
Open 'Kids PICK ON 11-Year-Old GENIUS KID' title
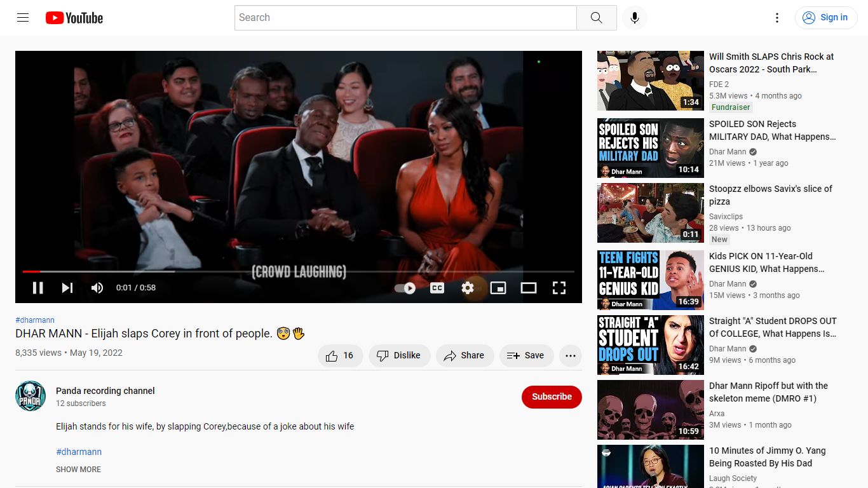[767, 262]
